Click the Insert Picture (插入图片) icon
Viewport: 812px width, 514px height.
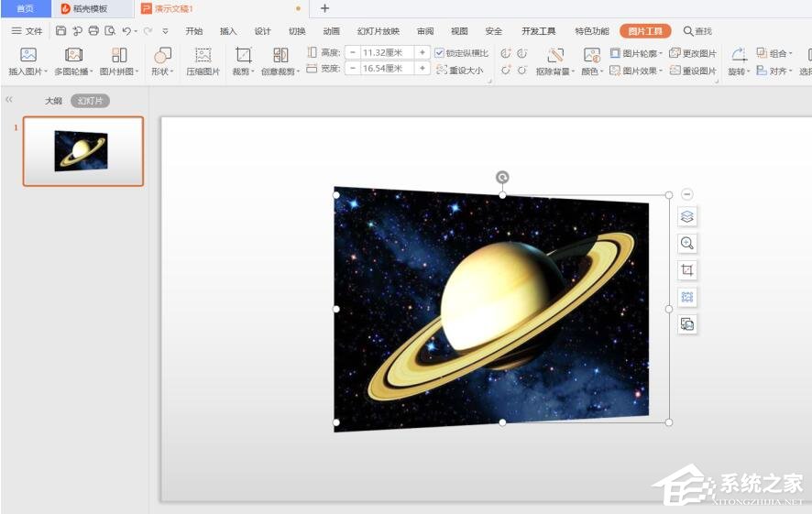(x=28, y=56)
